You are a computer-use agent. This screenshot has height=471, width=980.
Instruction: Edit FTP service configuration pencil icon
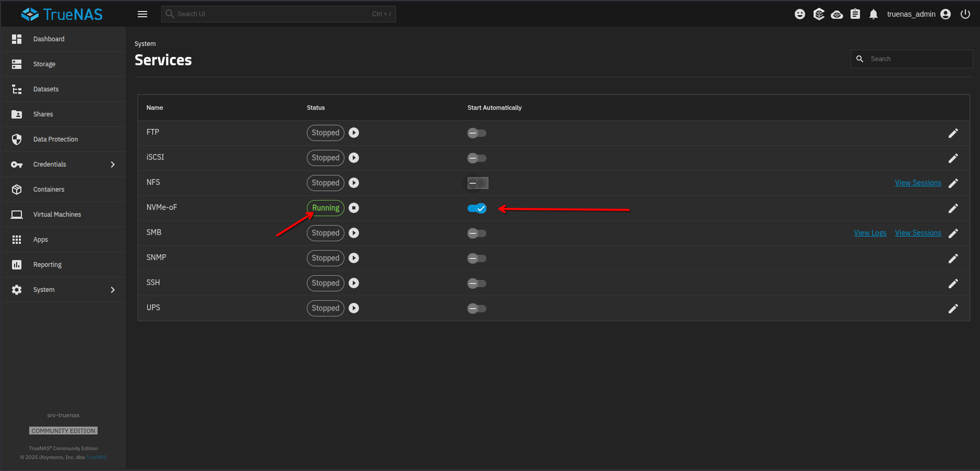(x=953, y=133)
